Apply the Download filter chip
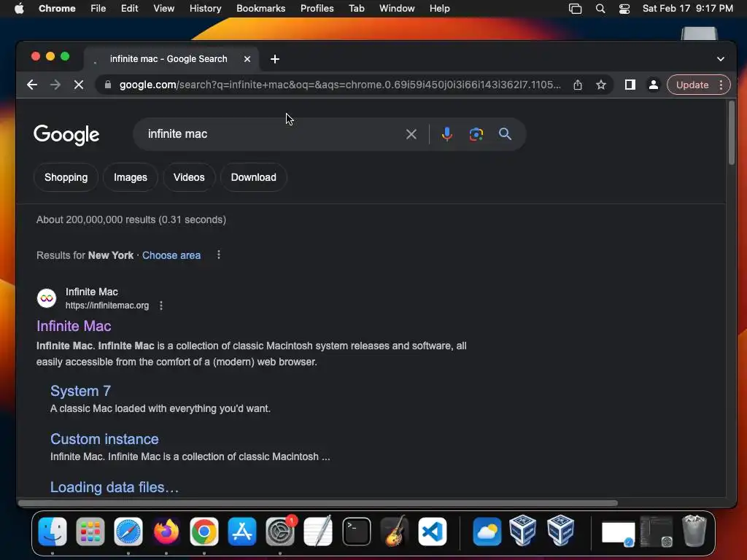The width and height of the screenshot is (747, 560). click(x=253, y=178)
